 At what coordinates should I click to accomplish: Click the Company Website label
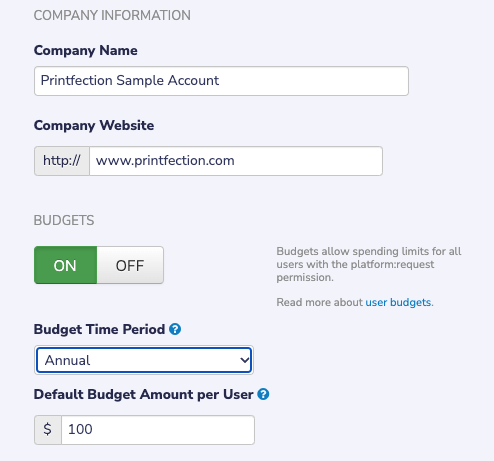click(94, 126)
